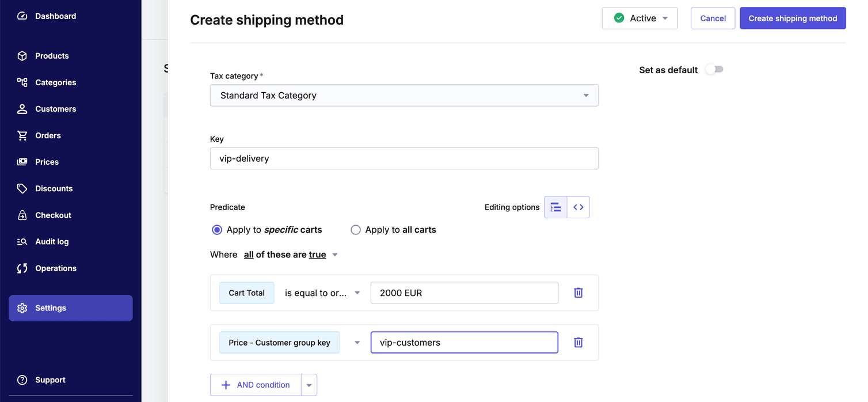Change the all of these are true condition
Viewport: 868px width, 402px height.
pos(290,254)
